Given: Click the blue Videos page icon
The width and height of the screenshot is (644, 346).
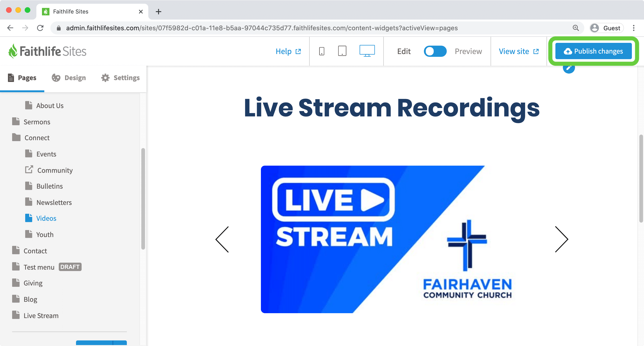Looking at the screenshot, I should pos(28,218).
